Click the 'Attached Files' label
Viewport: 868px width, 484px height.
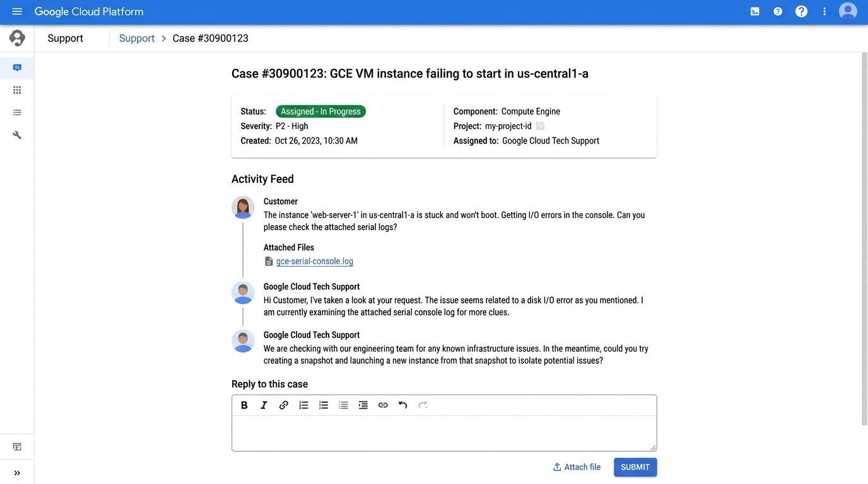[289, 248]
